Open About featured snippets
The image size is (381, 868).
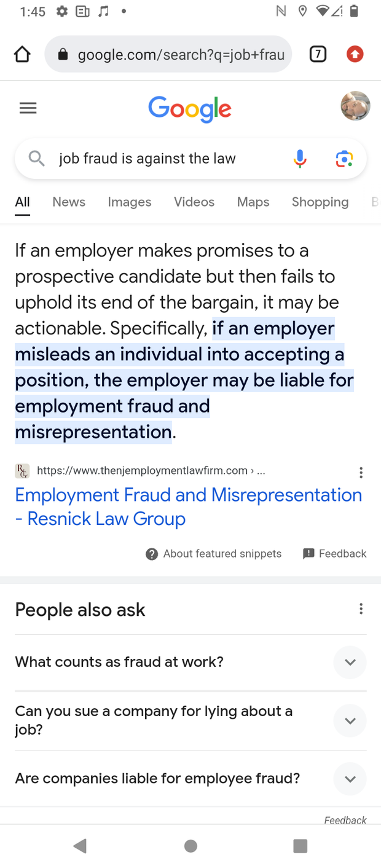213,554
